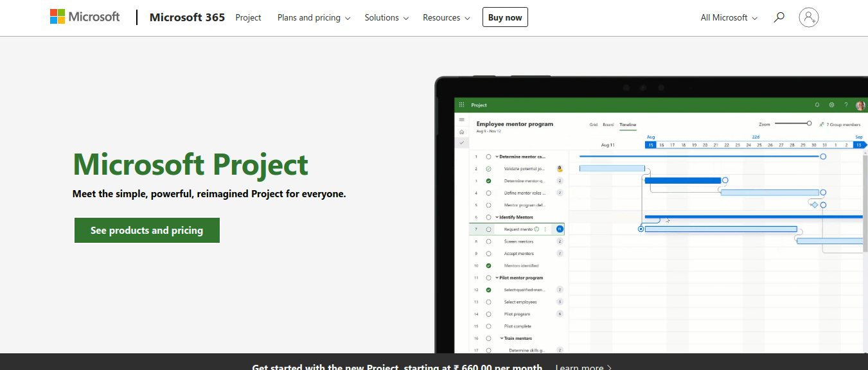
Task: Mark Screen mentors task complete
Action: [x=489, y=242]
